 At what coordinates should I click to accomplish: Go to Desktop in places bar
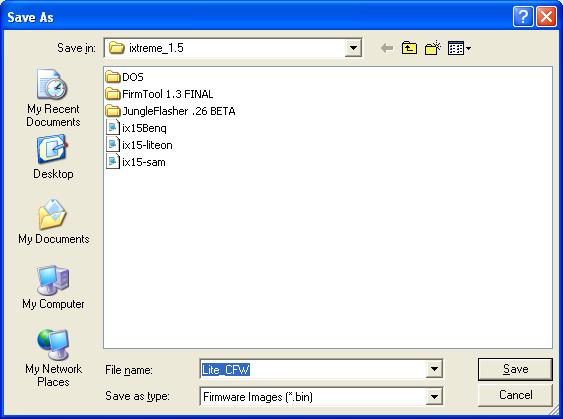point(53,157)
